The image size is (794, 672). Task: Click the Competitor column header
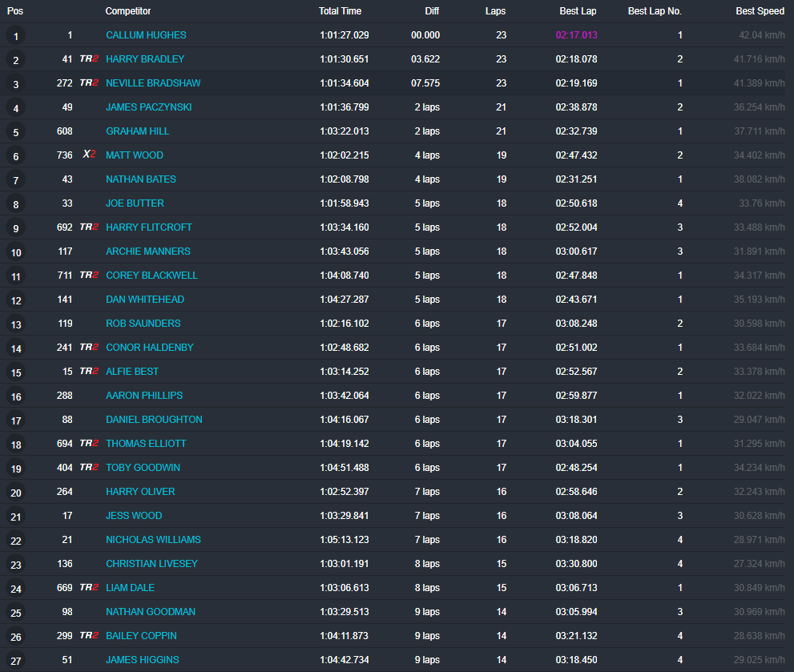[128, 11]
